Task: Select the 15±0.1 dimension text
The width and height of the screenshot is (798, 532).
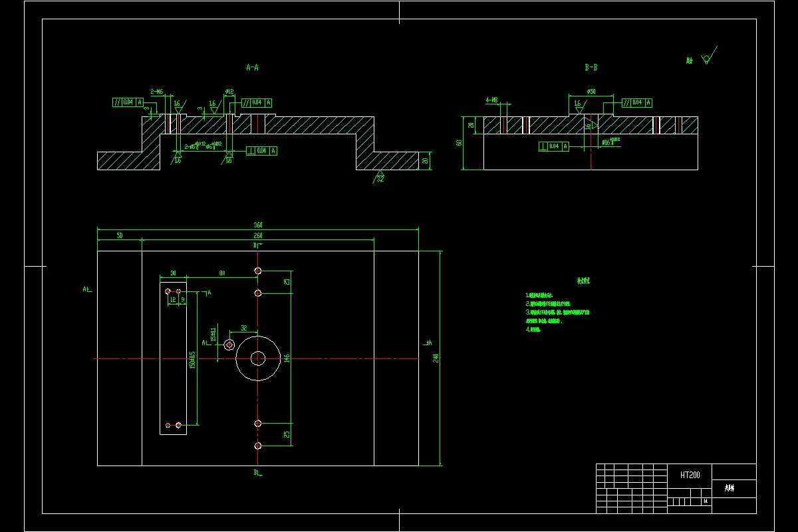Action: point(213,334)
